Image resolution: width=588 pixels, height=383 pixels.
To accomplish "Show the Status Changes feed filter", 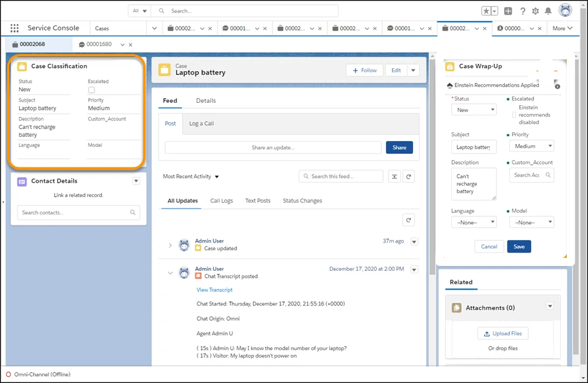I will coord(302,201).
